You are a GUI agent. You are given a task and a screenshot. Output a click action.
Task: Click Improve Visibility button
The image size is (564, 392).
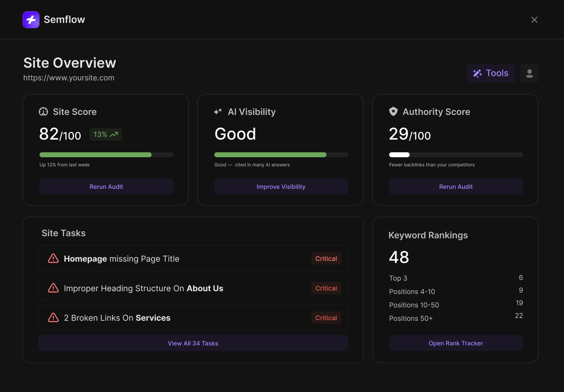click(x=281, y=186)
